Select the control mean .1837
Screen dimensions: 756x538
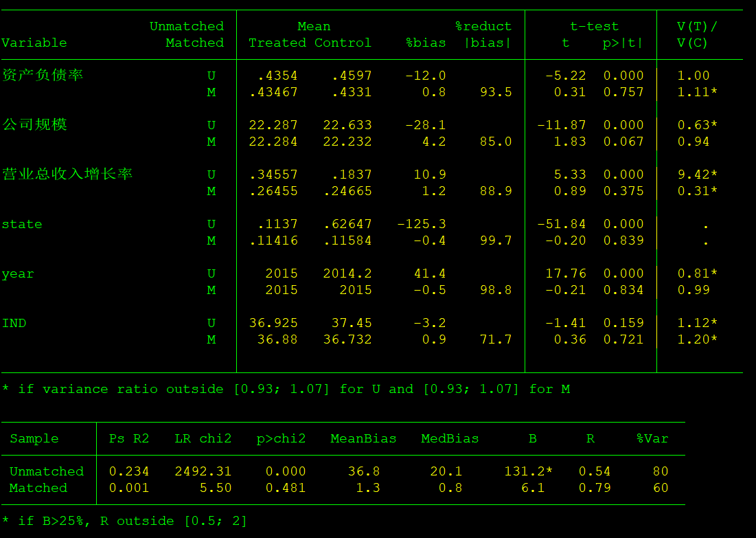[x=352, y=175]
